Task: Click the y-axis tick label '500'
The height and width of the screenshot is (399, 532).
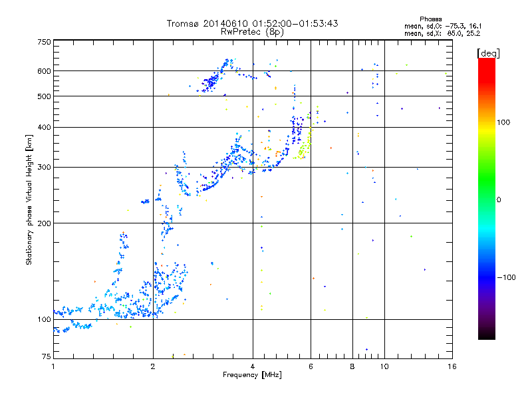Action: click(x=44, y=96)
